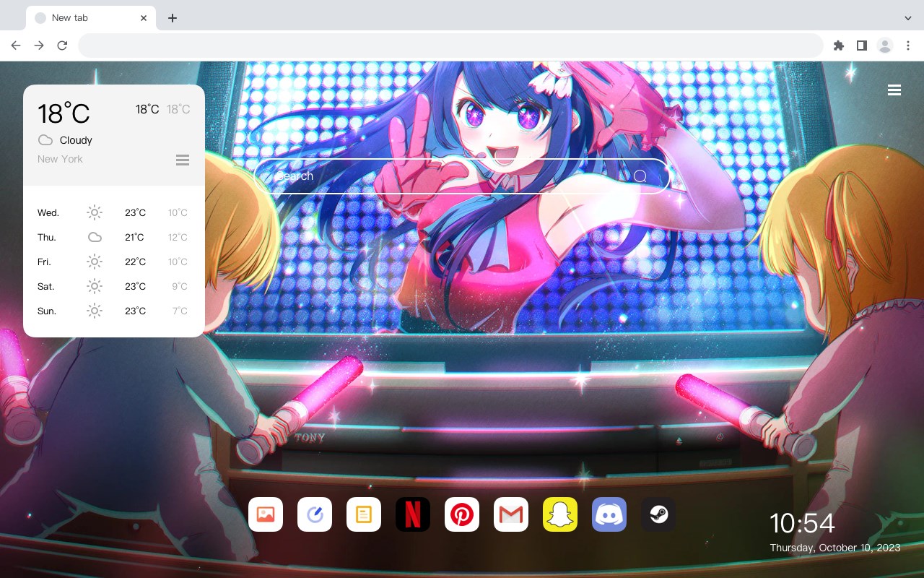The width and height of the screenshot is (924, 578).
Task: Go back to the previous page
Action: [x=16, y=46]
